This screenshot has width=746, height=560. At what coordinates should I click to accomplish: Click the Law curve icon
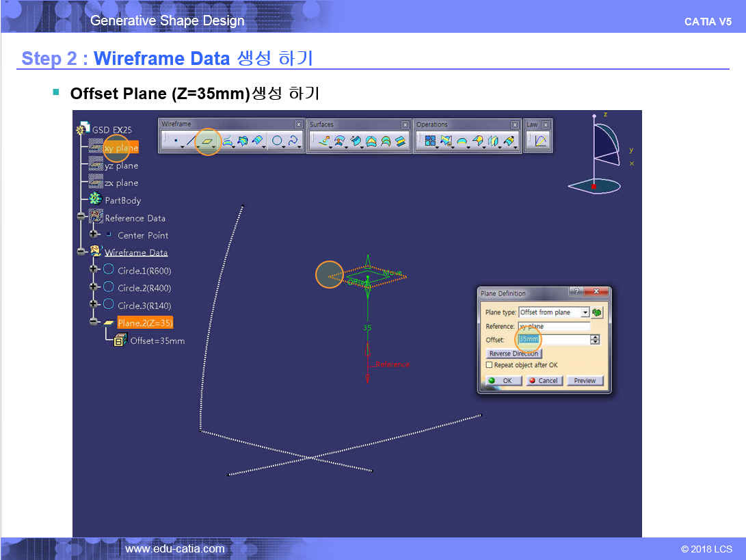540,142
